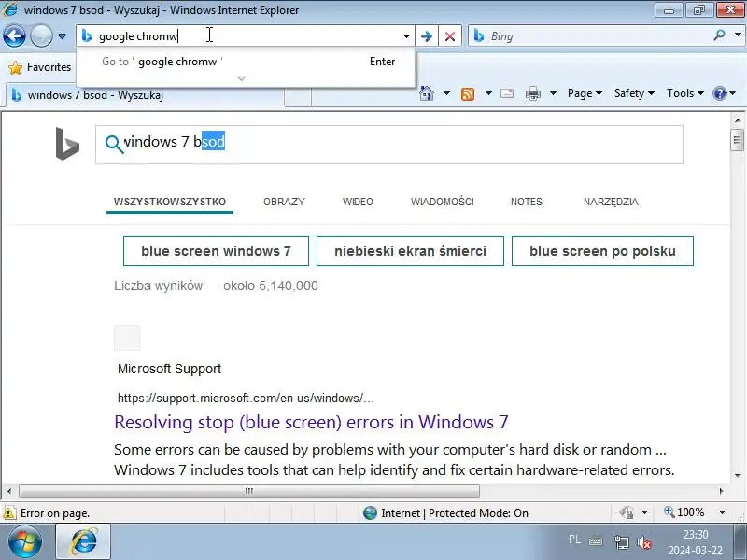Click the vertical scrollbar down arrow

point(738,476)
